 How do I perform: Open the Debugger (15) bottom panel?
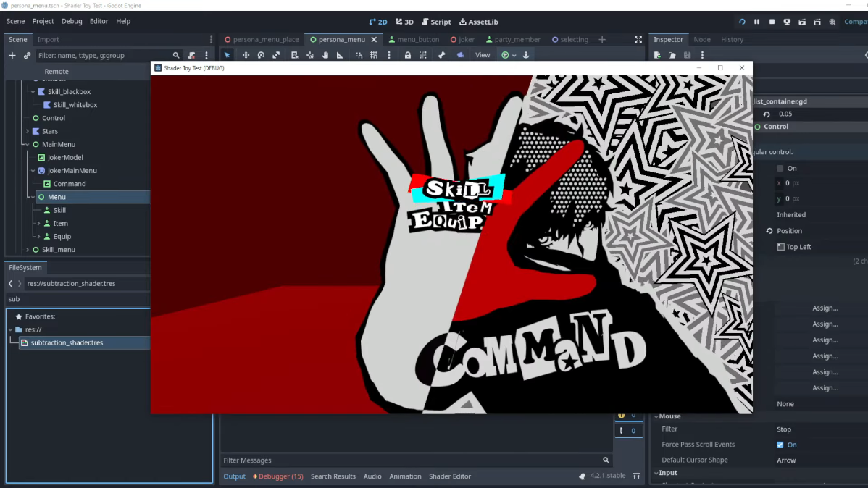point(278,476)
